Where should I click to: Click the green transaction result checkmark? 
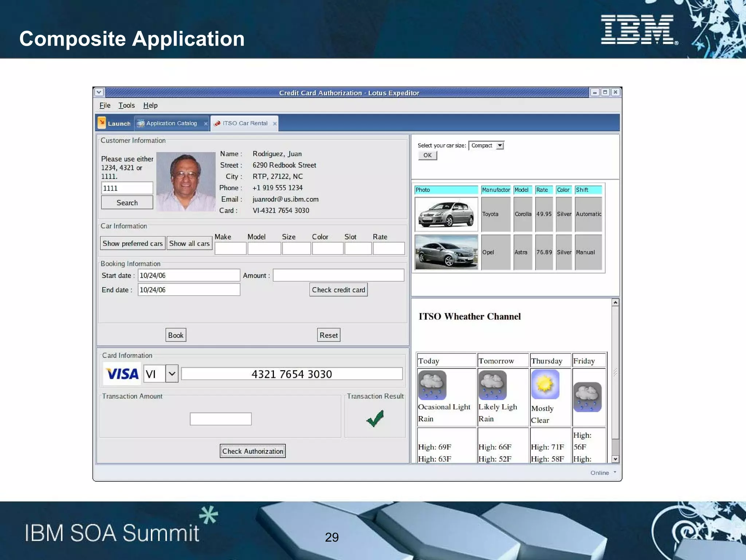[x=375, y=418]
